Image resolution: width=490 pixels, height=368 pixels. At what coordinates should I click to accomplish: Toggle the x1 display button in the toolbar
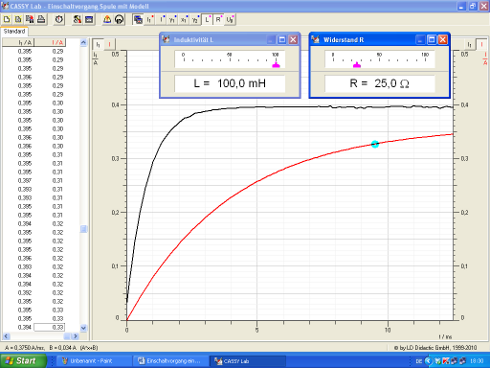click(x=184, y=20)
